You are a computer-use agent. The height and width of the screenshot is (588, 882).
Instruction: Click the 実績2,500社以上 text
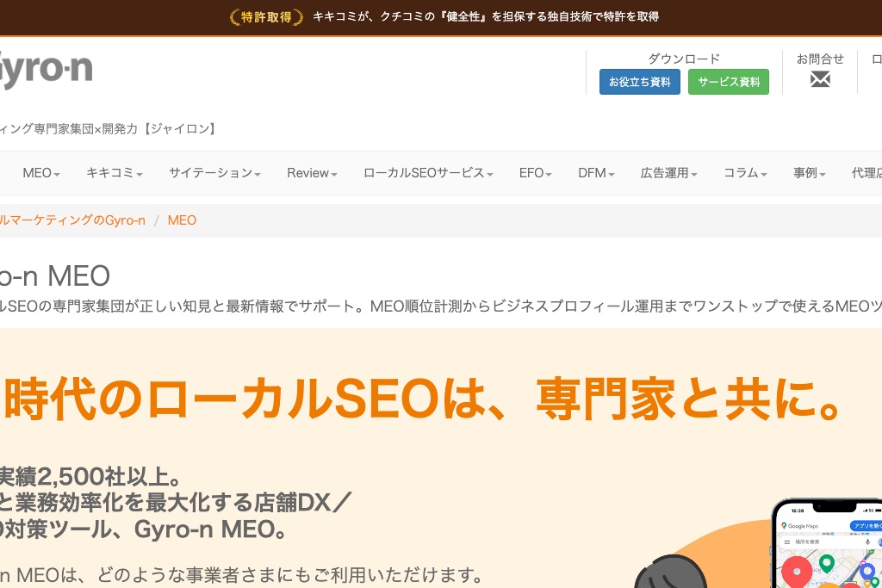pyautogui.click(x=90, y=477)
